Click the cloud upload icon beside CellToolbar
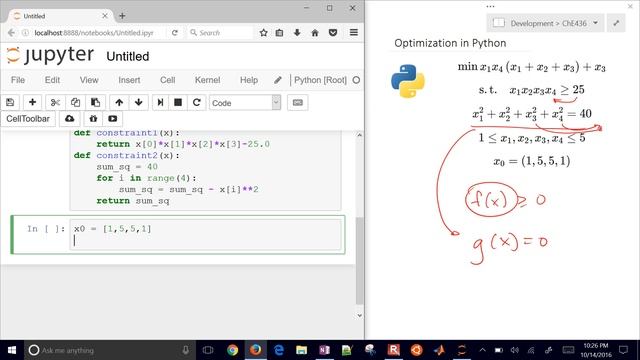Viewport: 640px width, 360px height. [69, 119]
